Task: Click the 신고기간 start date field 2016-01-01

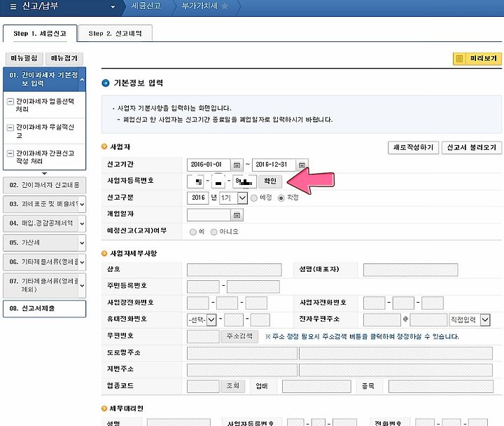Action: pos(209,165)
